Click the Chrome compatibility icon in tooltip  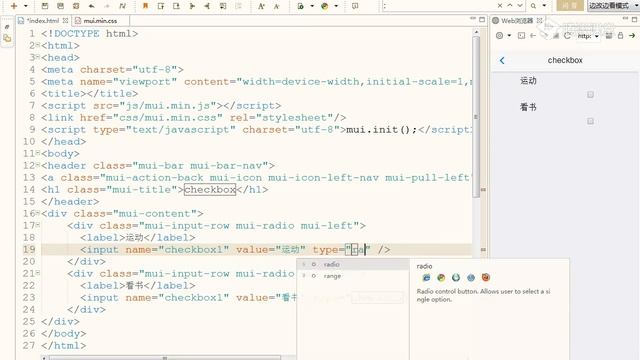441,278
